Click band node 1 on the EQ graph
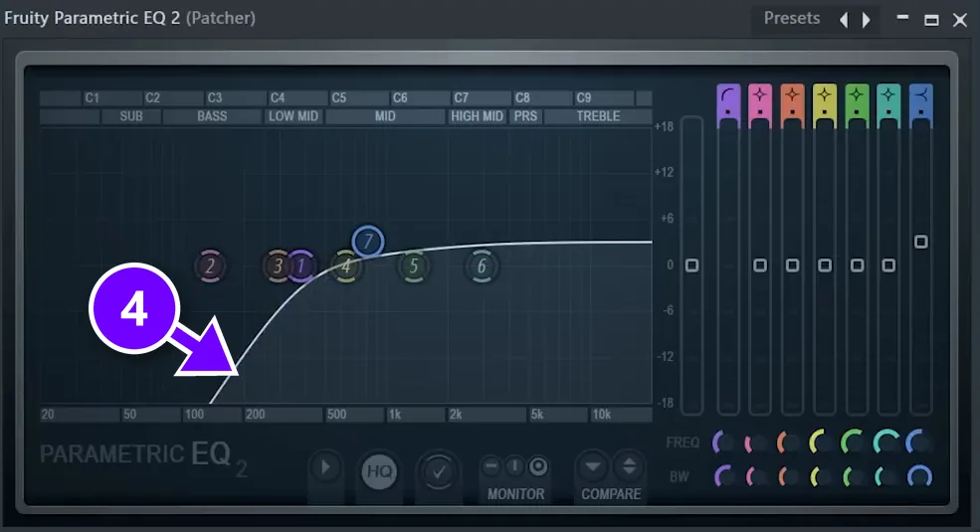This screenshot has height=532, width=980. pos(301,266)
